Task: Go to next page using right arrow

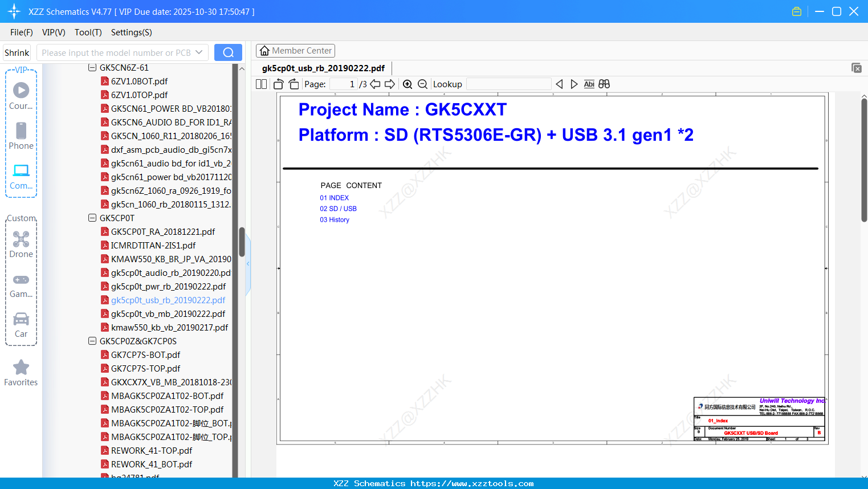Action: pyautogui.click(x=390, y=84)
